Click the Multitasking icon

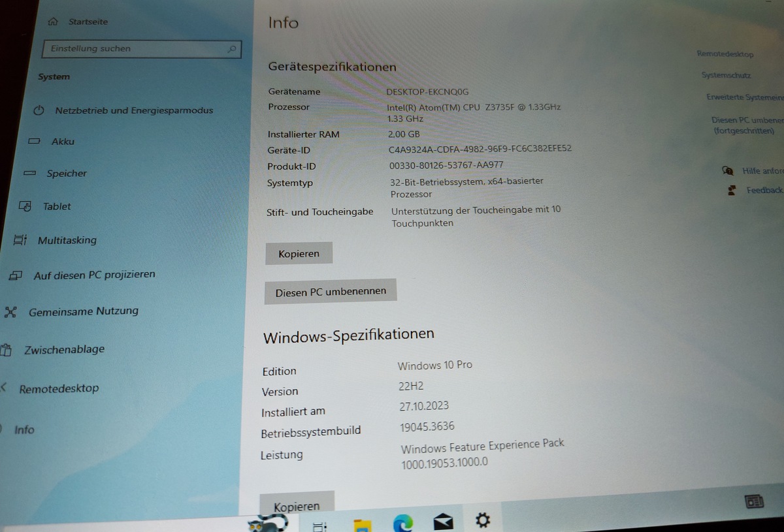pos(20,240)
